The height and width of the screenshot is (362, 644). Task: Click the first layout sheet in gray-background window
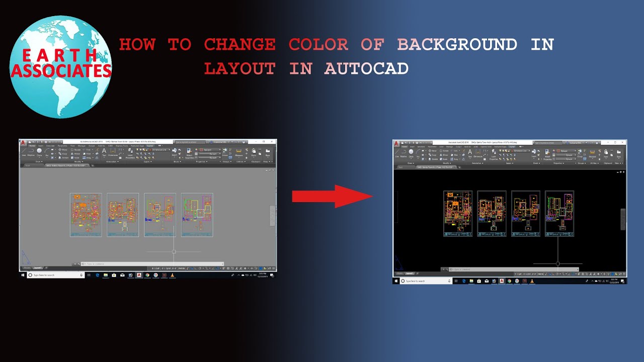[86, 215]
